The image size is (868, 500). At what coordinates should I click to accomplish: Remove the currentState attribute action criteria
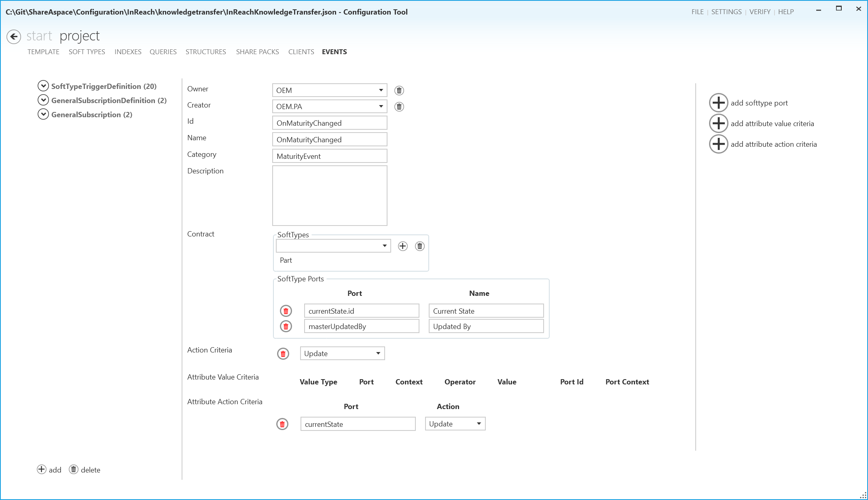[282, 424]
